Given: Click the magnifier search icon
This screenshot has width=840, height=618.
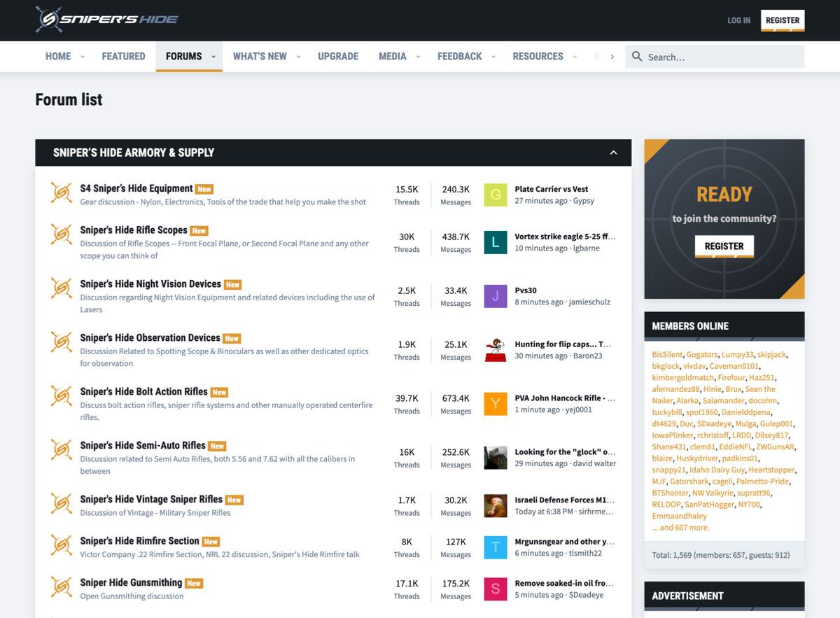Looking at the screenshot, I should click(637, 57).
